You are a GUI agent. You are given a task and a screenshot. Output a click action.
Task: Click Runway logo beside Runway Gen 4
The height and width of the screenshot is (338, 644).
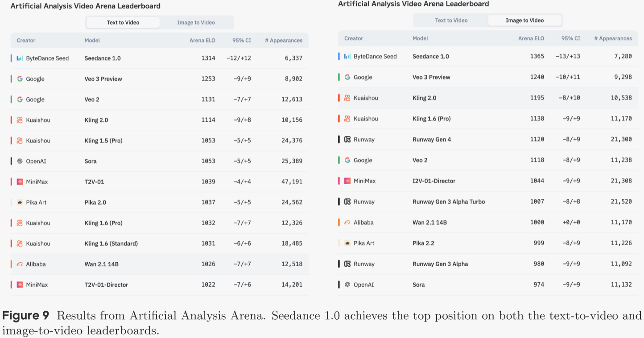pyautogui.click(x=347, y=140)
